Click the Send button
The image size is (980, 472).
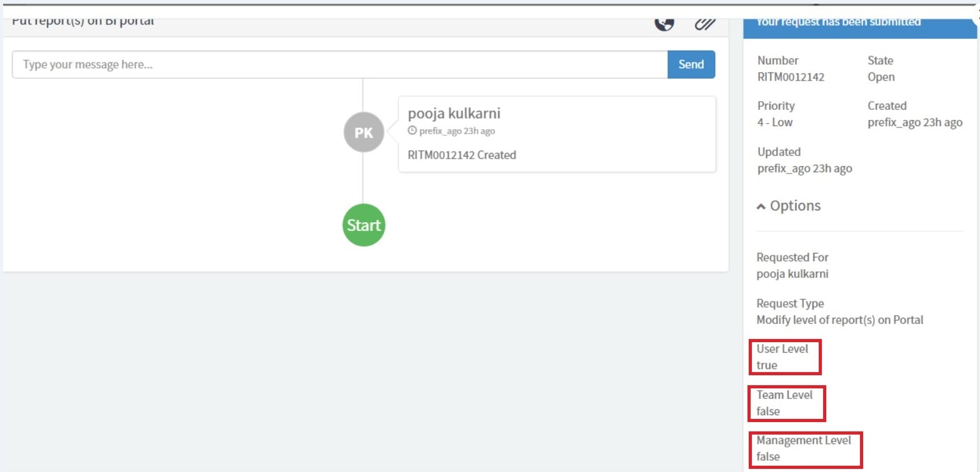click(x=691, y=64)
